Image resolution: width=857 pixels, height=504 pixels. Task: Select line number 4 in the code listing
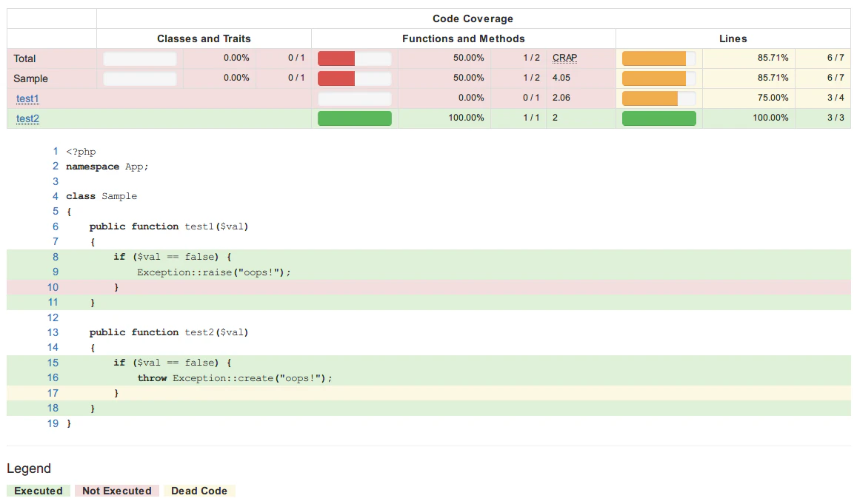(56, 196)
